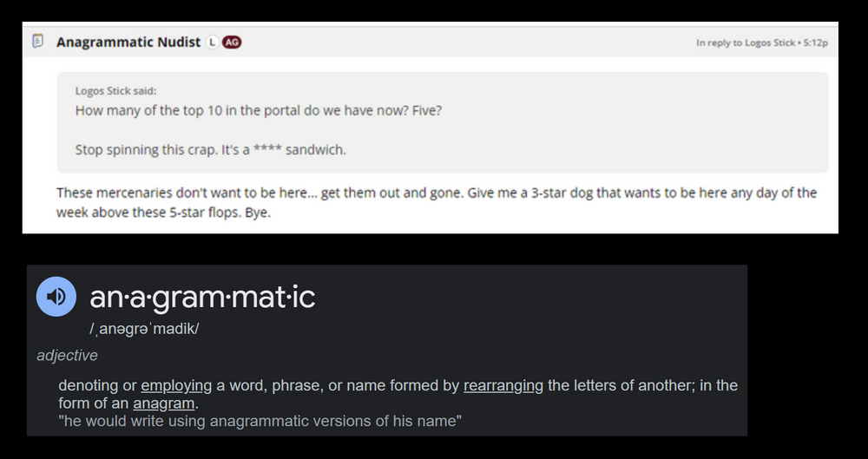
Task: Open the underlined "anagram" definition link
Action: click(x=163, y=403)
